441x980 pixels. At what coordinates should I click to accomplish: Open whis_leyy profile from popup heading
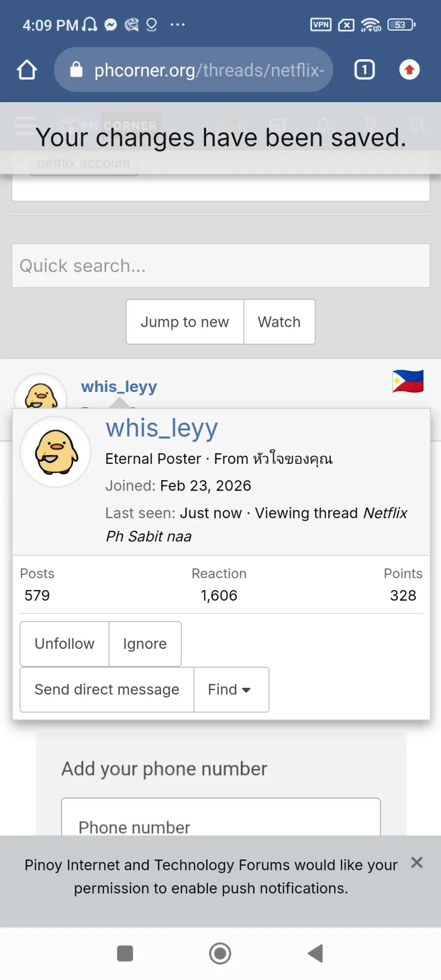coord(162,428)
